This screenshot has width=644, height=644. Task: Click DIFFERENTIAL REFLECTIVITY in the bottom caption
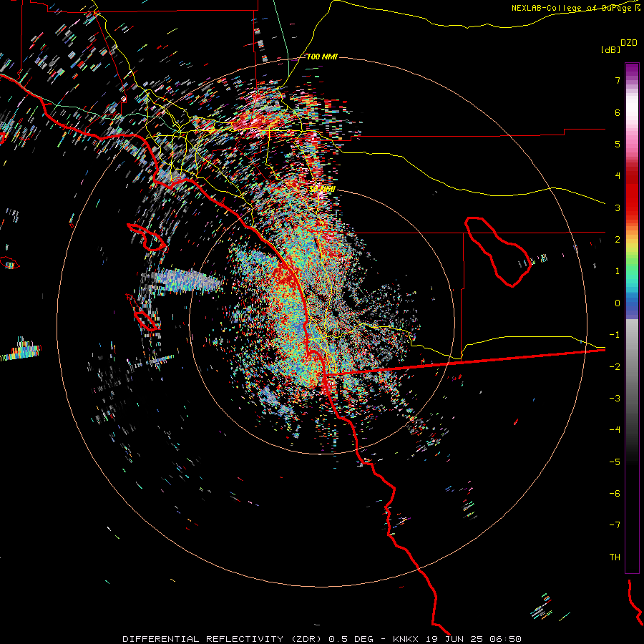tap(203, 639)
